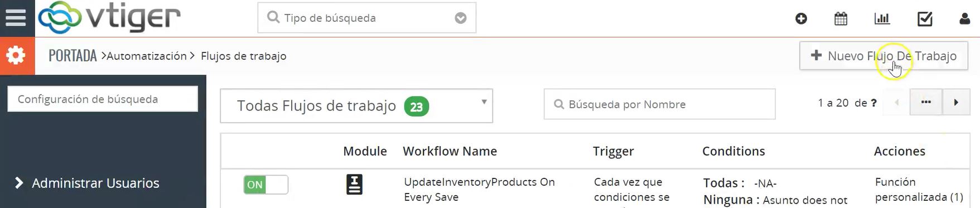Open user profile icon
Image resolution: width=980 pixels, height=208 pixels.
964,19
